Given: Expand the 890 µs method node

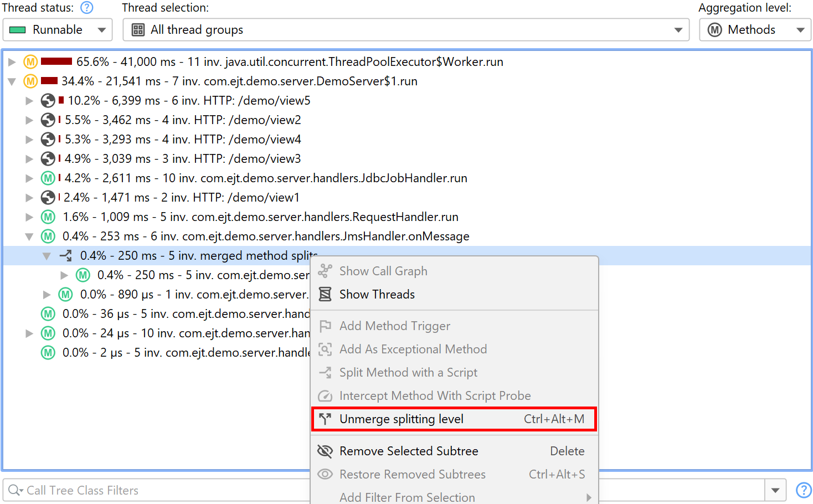Looking at the screenshot, I should (x=47, y=295).
